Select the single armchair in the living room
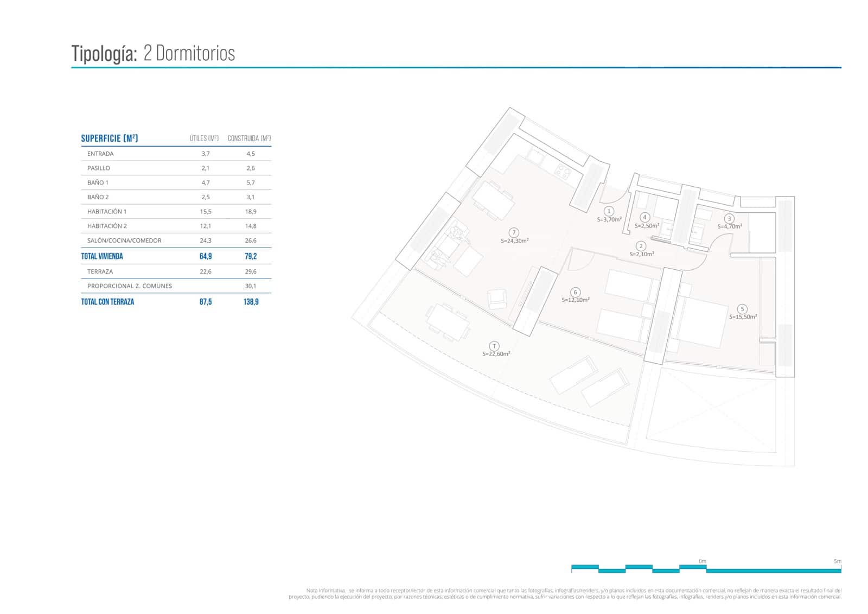Image resolution: width=868 pixels, height=614 pixels. pos(497,299)
